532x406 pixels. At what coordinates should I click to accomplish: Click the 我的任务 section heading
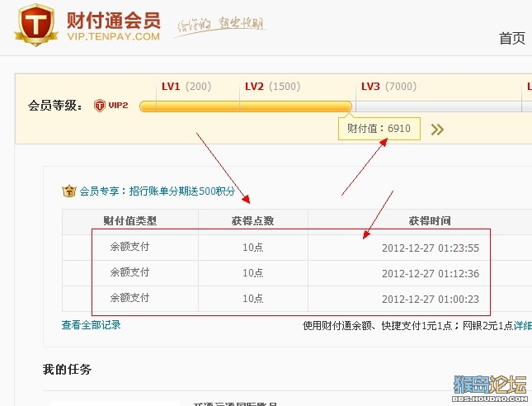click(67, 370)
